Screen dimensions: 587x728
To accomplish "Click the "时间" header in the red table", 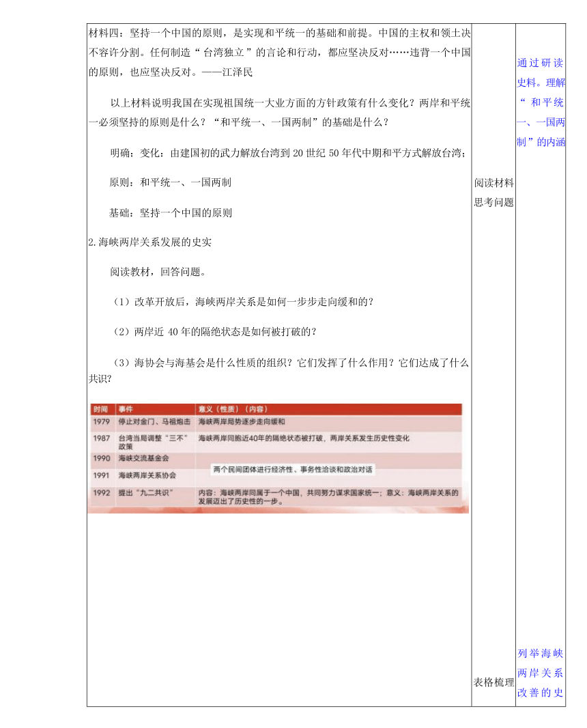I will point(100,409).
